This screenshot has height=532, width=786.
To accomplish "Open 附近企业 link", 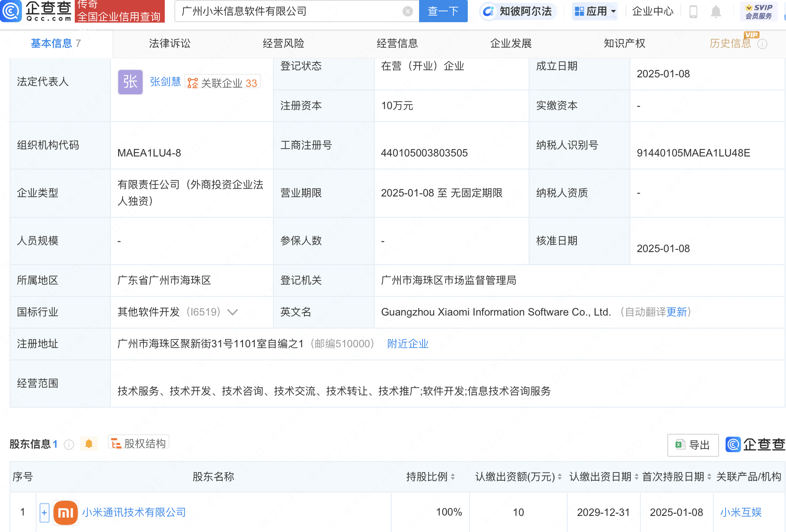I will coord(408,344).
